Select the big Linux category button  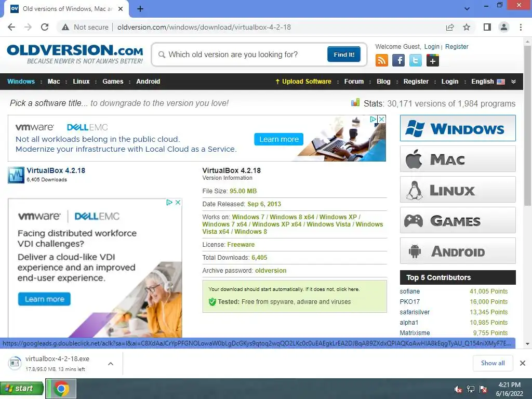458,189
